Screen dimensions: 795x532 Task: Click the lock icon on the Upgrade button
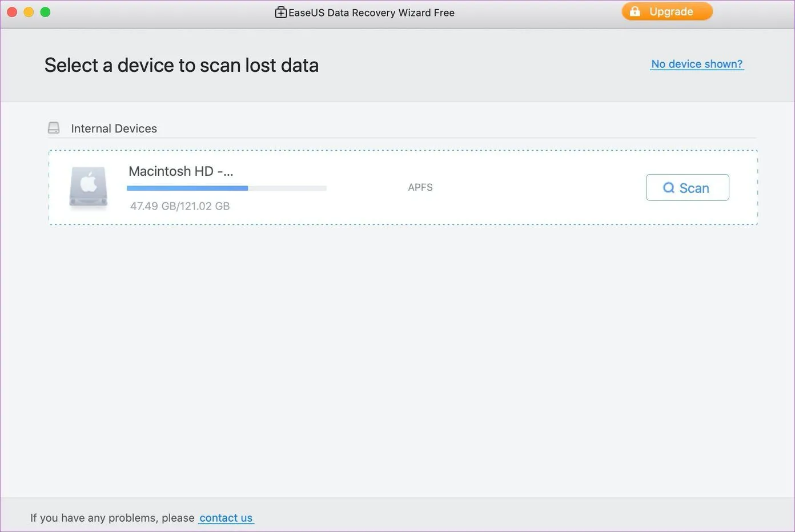click(635, 11)
